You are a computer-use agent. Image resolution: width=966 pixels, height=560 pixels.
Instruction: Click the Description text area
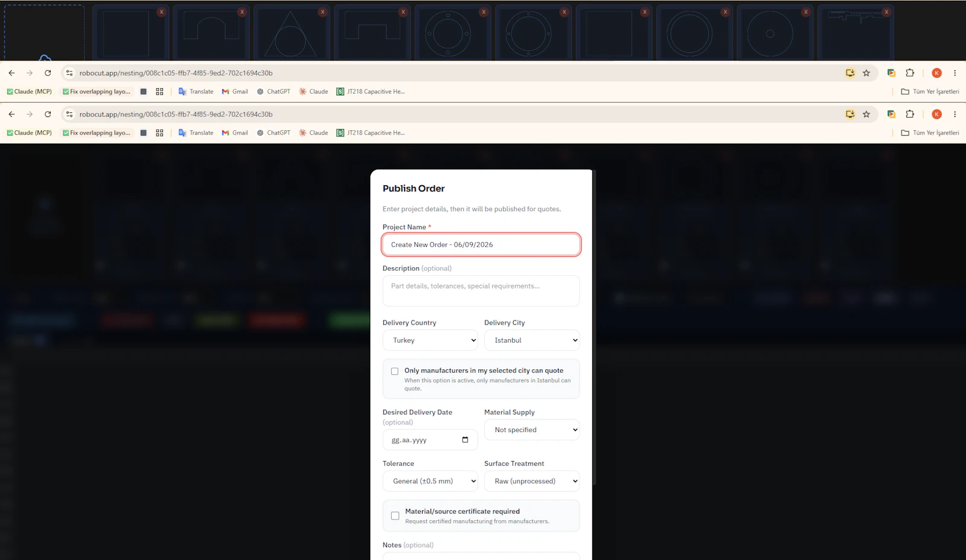click(x=481, y=291)
